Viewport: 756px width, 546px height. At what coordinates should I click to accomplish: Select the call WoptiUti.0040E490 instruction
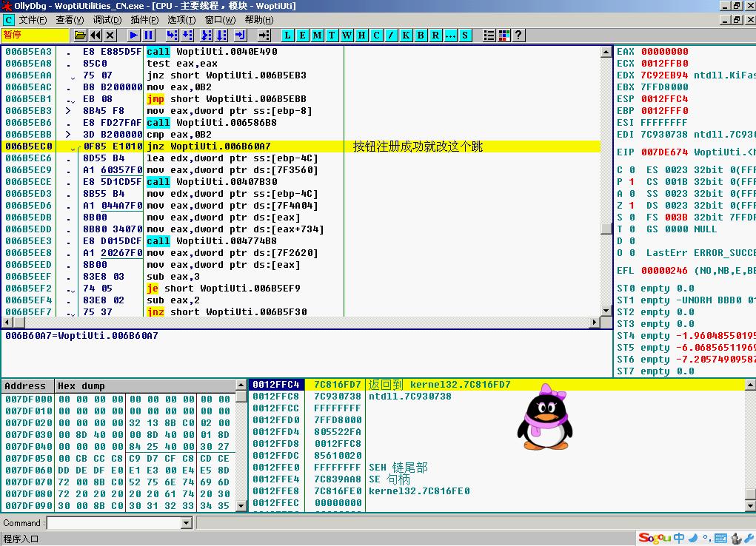point(213,52)
